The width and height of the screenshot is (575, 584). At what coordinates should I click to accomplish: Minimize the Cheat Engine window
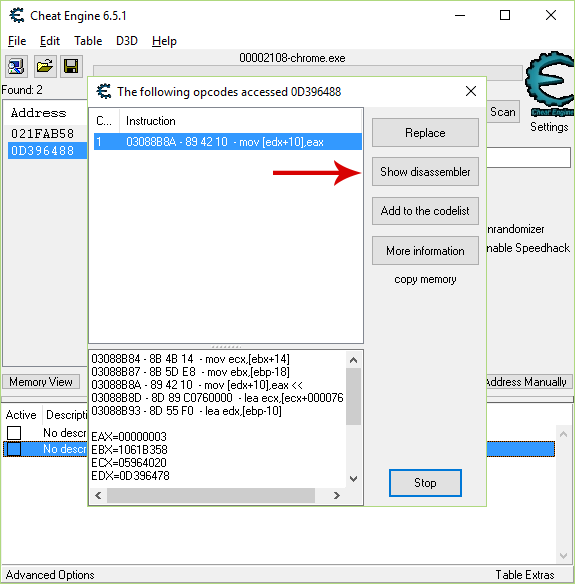460,15
